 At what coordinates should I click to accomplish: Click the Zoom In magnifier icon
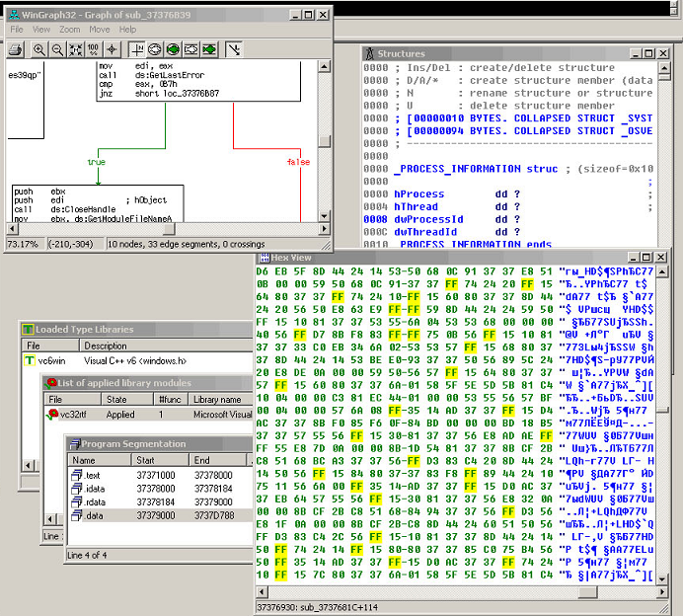(39, 48)
